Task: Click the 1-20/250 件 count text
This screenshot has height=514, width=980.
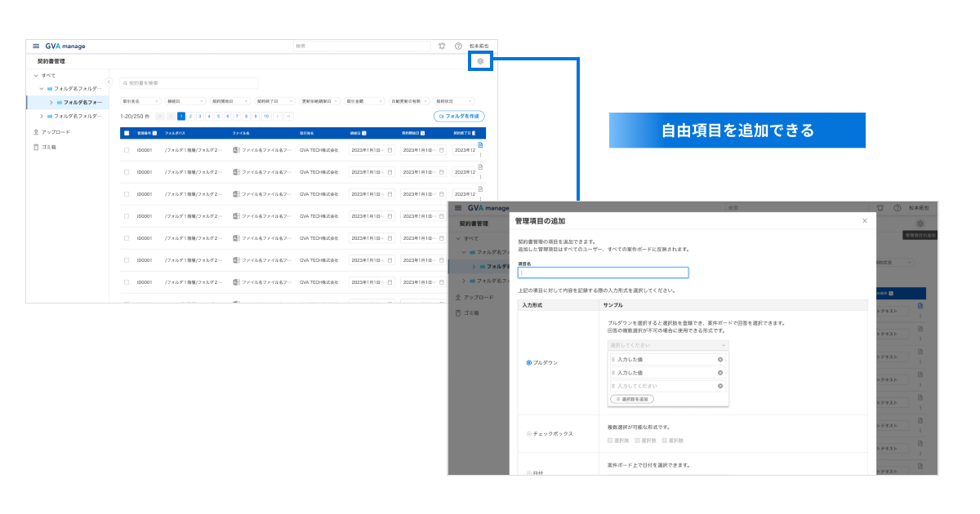Action: tap(135, 117)
